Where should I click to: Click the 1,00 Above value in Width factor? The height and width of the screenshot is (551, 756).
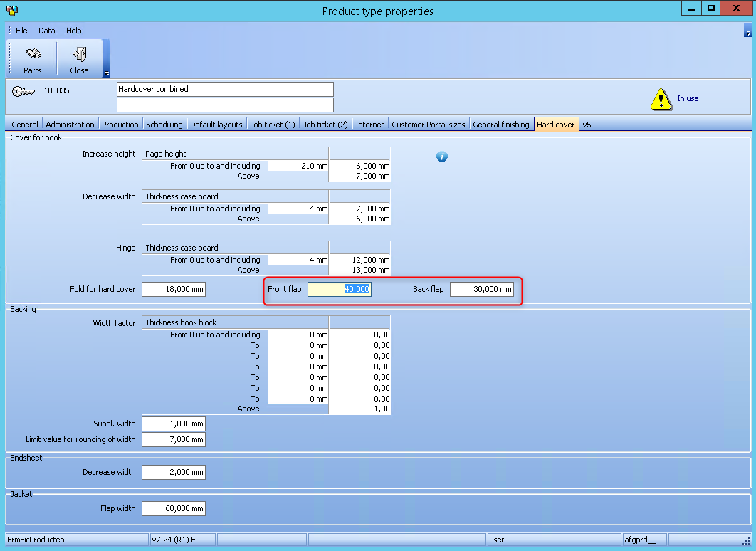[359, 409]
